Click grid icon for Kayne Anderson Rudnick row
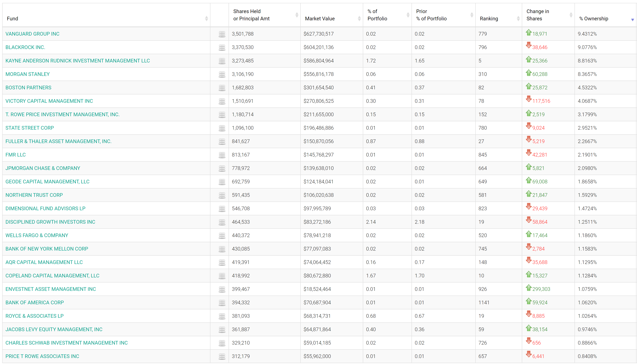The image size is (637, 364). click(222, 61)
